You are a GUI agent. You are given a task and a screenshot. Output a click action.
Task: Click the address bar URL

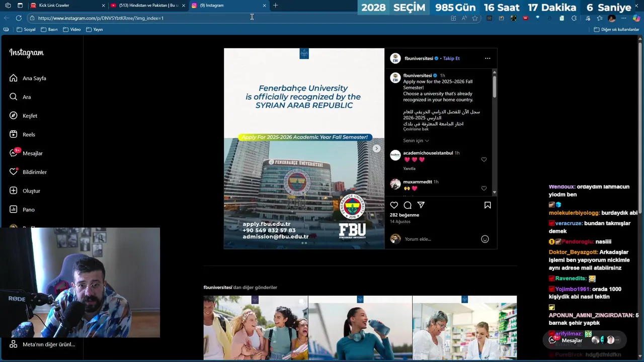click(101, 18)
